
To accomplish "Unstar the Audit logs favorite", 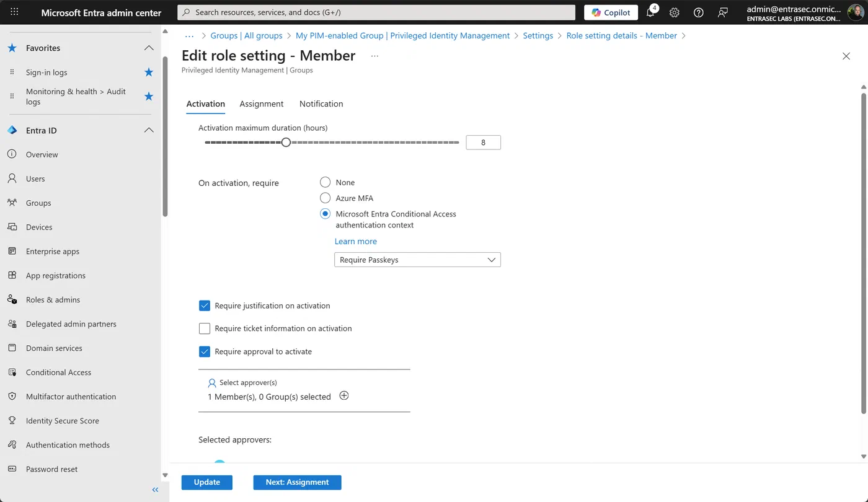I will pyautogui.click(x=149, y=97).
